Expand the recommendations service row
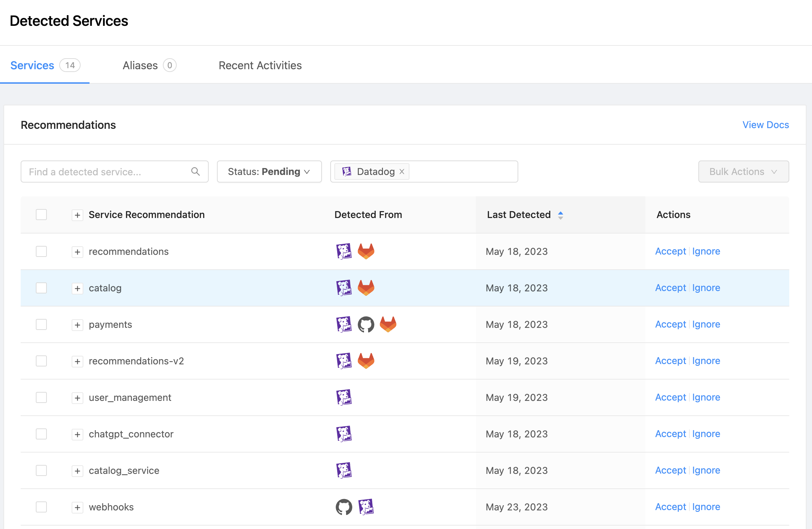Screen dimensions: 812x529 (x=77, y=252)
